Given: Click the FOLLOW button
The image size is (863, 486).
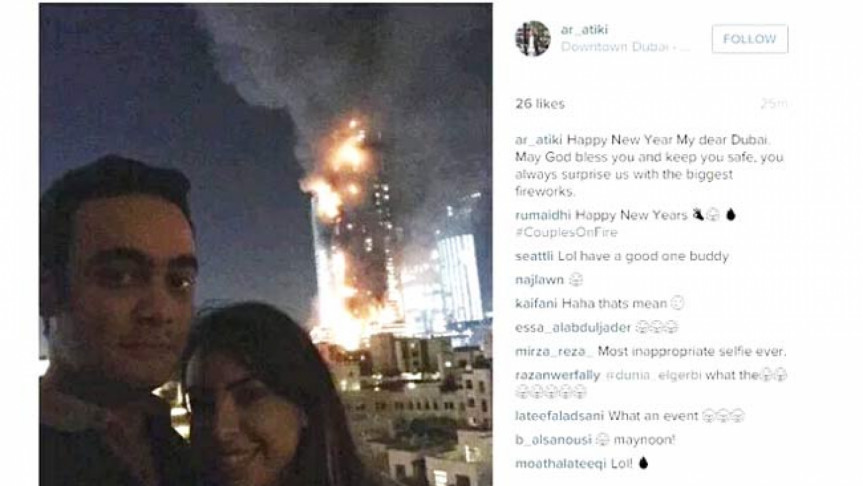Looking at the screenshot, I should [x=750, y=39].
